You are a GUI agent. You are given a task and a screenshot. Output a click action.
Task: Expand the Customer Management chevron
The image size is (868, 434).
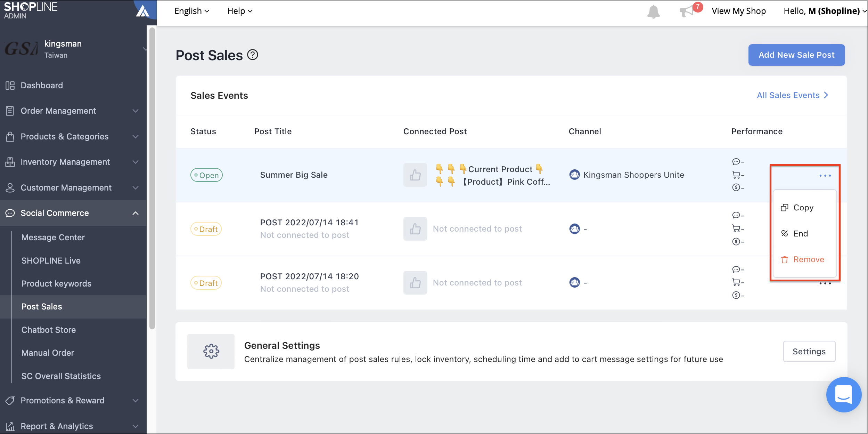point(136,188)
